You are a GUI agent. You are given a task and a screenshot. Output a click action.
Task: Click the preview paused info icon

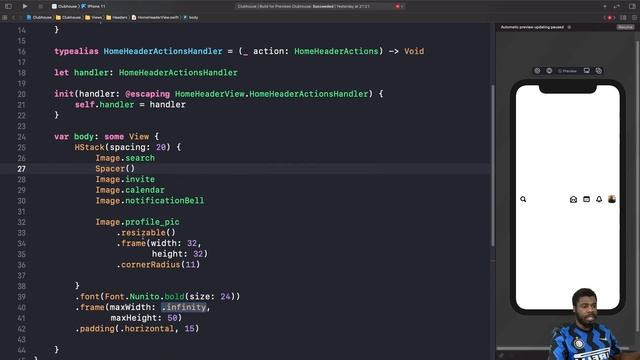(569, 27)
